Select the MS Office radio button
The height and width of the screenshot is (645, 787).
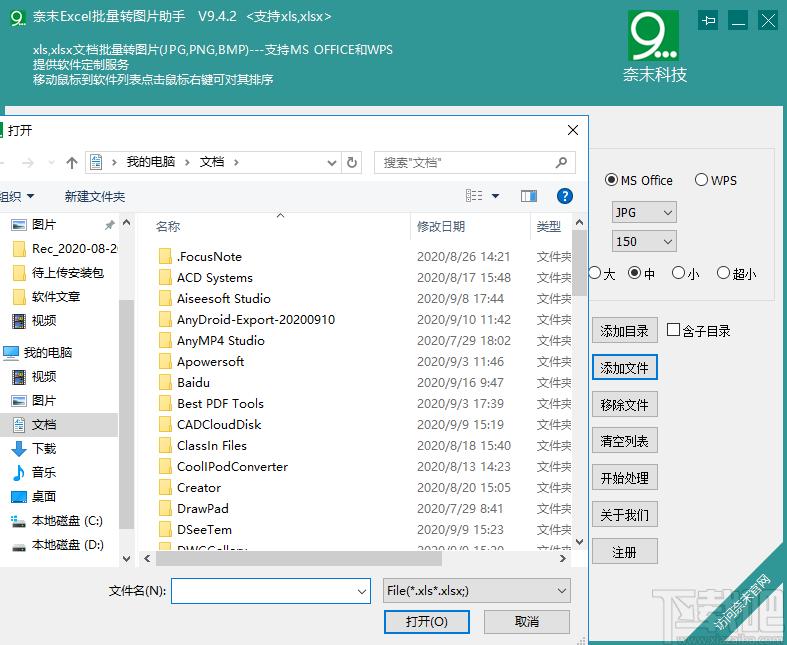611,180
